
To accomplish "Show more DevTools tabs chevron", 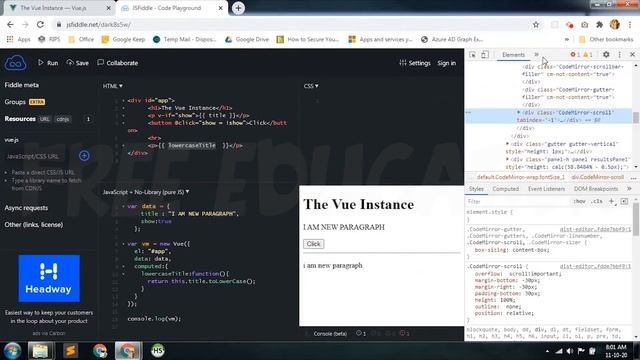I will click(x=536, y=55).
